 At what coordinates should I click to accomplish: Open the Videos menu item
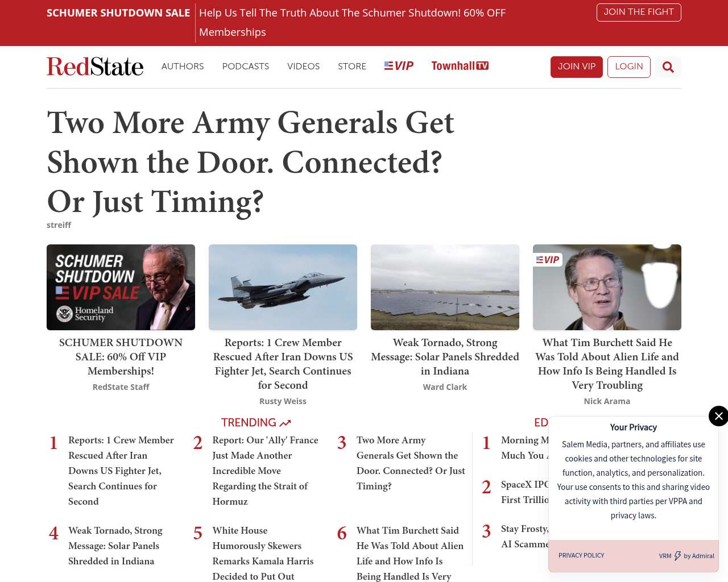(304, 66)
